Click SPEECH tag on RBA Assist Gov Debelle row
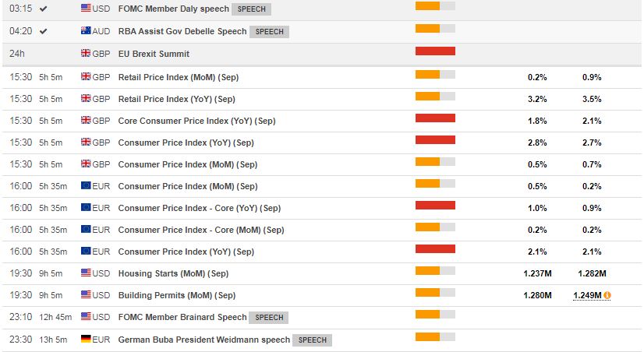 269,32
